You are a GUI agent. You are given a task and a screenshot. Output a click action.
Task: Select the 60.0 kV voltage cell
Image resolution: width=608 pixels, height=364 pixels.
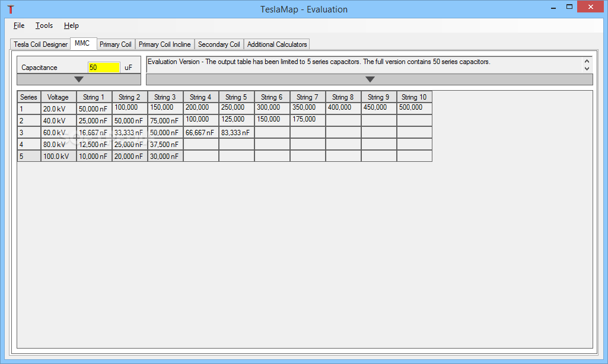(58, 133)
